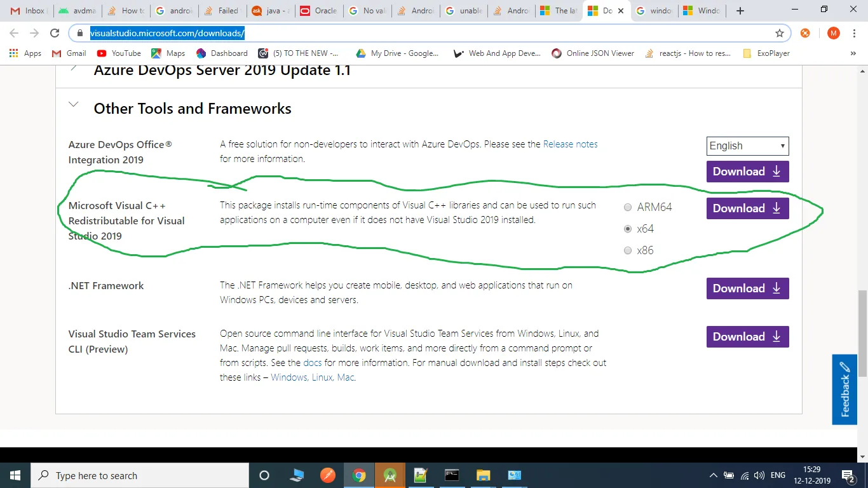The height and width of the screenshot is (488, 868).
Task: Open the English language dropdown
Action: tap(748, 146)
